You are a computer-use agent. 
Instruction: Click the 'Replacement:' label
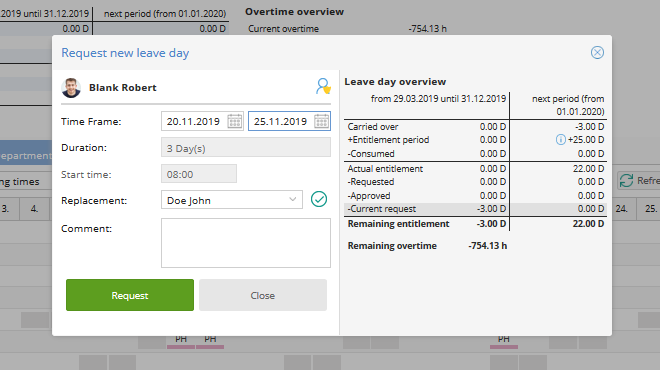click(x=94, y=201)
